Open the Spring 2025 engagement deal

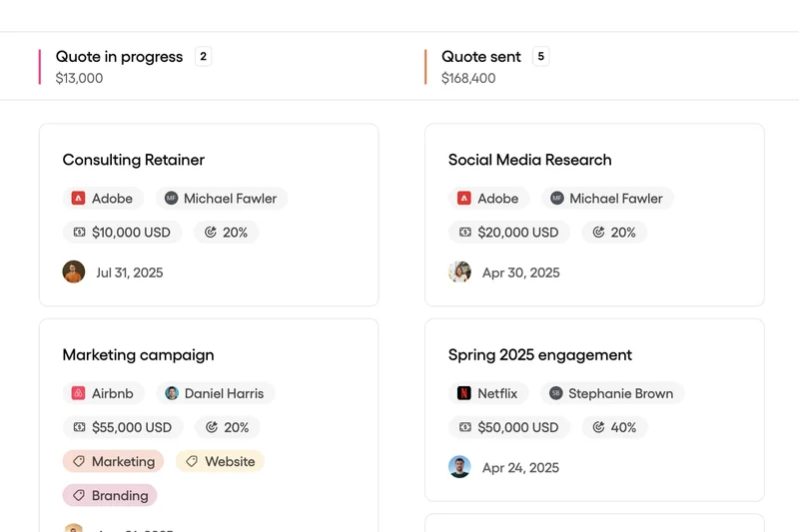540,355
